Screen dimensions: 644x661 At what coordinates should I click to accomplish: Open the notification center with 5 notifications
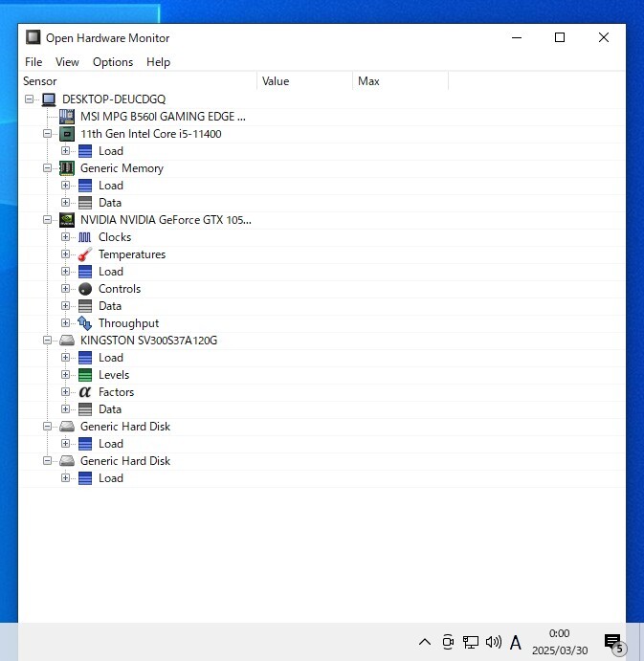click(614, 643)
